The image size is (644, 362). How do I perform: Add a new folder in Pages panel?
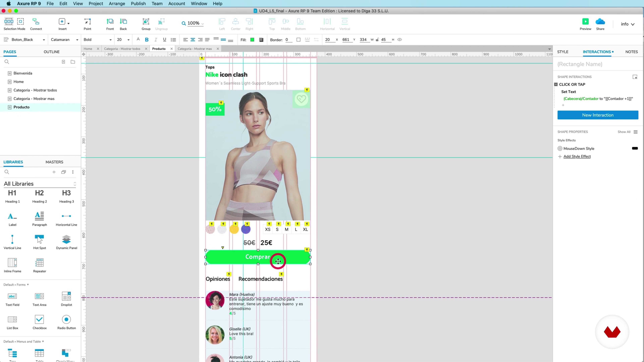73,62
